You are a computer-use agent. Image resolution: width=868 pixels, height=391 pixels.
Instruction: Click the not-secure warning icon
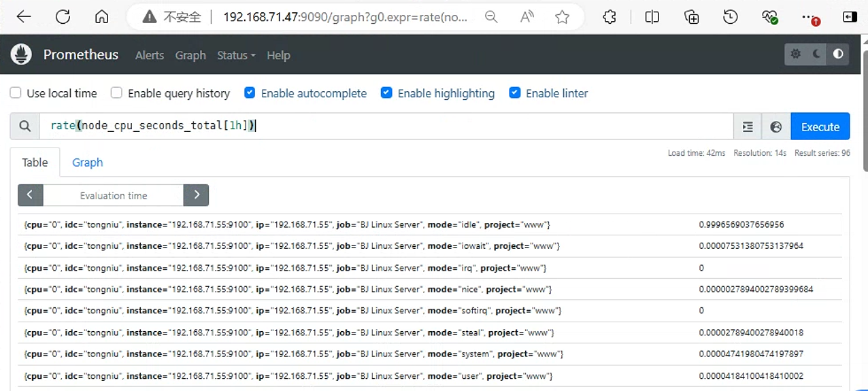(x=149, y=18)
